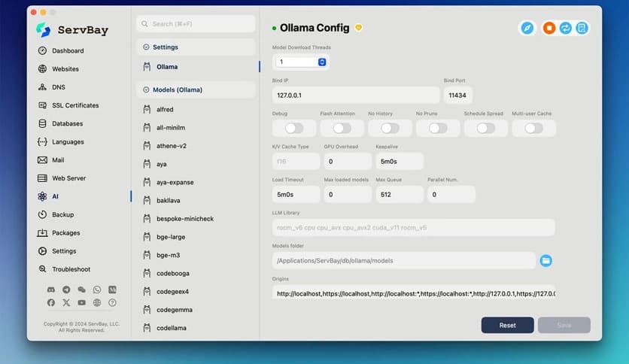Viewport: 629px width, 364px height.
Task: Restart Ollama using the blue refresh arrows icon
Action: [x=566, y=28]
